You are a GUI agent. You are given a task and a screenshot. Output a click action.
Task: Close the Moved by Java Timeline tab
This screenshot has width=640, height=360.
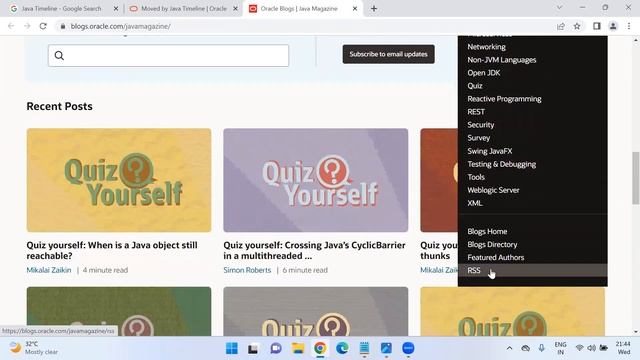coord(236,9)
